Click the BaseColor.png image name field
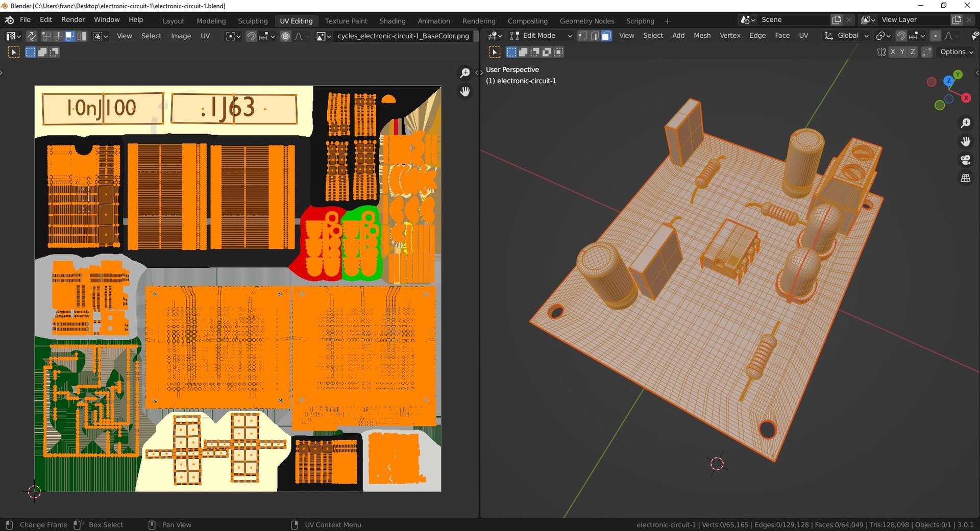 pyautogui.click(x=403, y=36)
